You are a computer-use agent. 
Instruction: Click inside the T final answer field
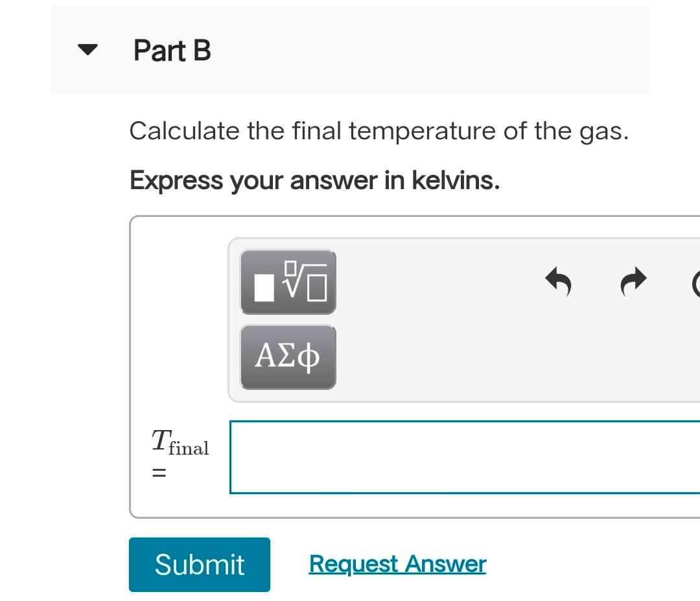(464, 457)
